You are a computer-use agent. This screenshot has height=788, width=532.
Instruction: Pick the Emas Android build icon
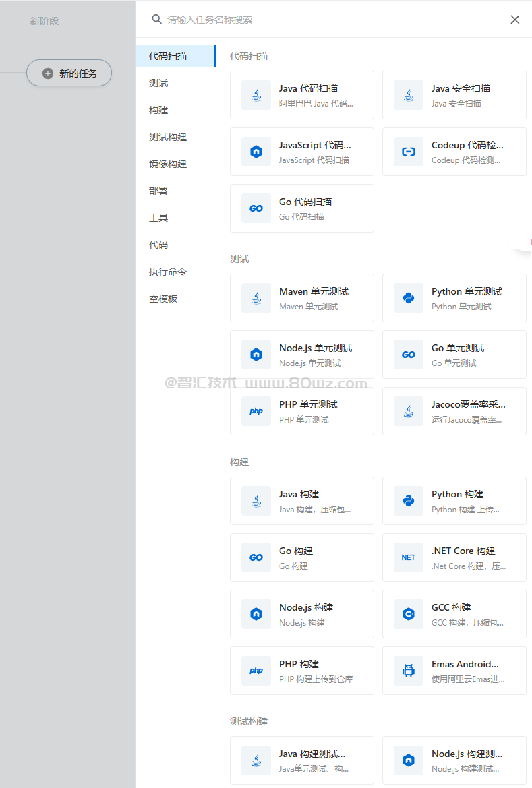pos(409,671)
